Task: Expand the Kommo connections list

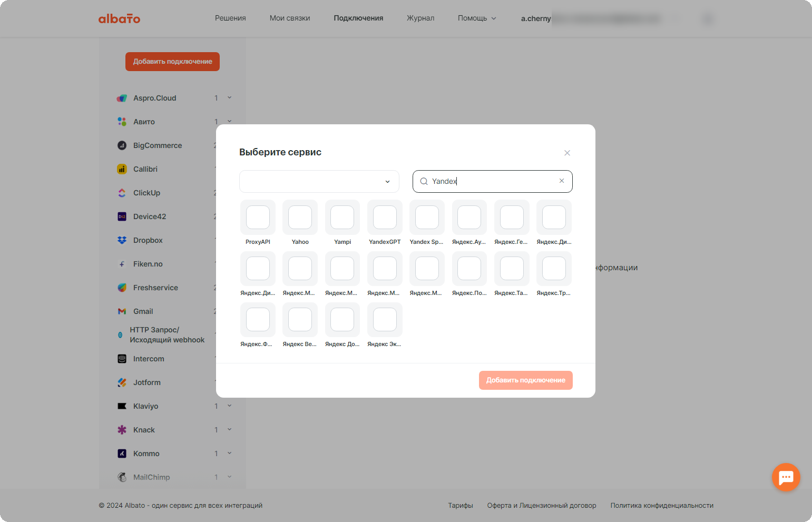Action: (x=229, y=453)
